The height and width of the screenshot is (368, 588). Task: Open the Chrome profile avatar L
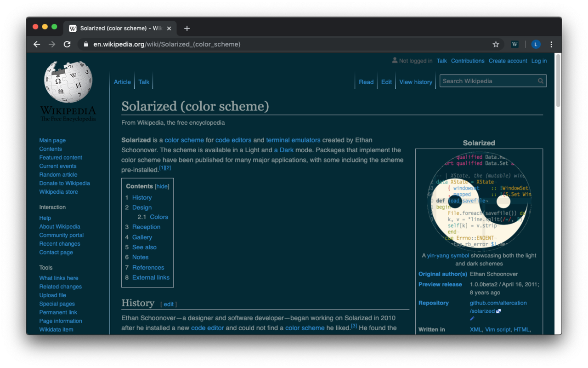pos(536,44)
